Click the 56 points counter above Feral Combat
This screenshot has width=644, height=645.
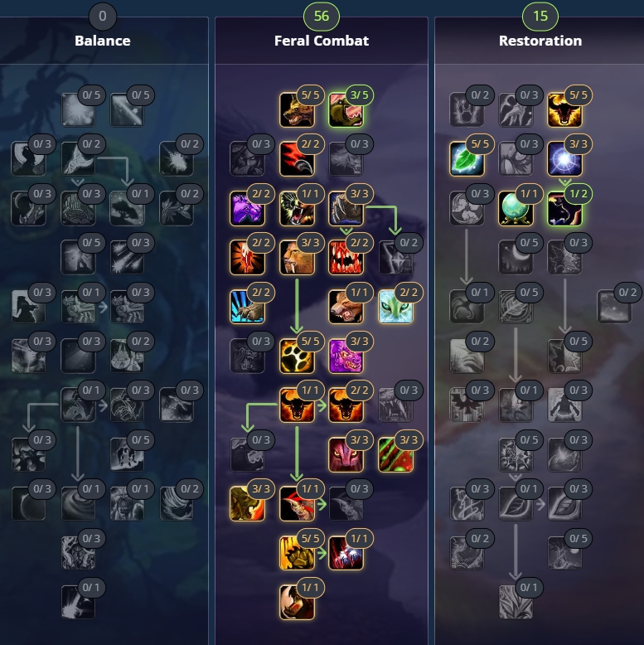[x=322, y=16]
